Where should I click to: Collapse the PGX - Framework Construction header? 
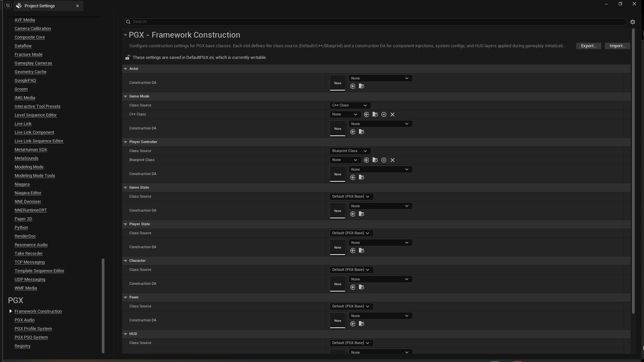click(x=125, y=35)
